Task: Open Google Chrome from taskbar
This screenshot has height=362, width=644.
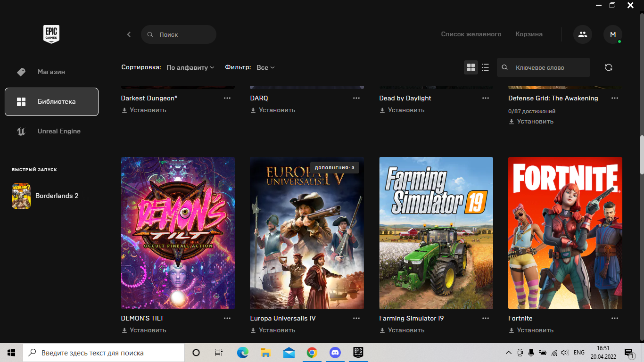Action: [312, 353]
